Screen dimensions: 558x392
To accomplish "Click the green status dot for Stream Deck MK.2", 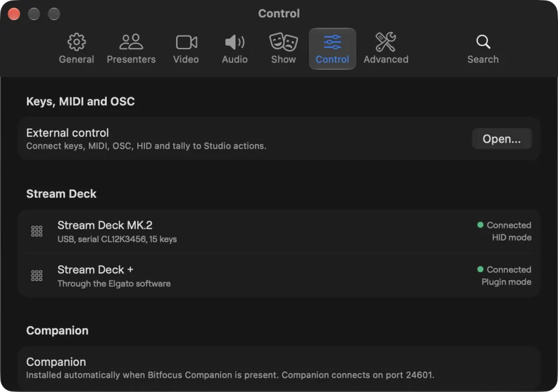I will tap(480, 225).
